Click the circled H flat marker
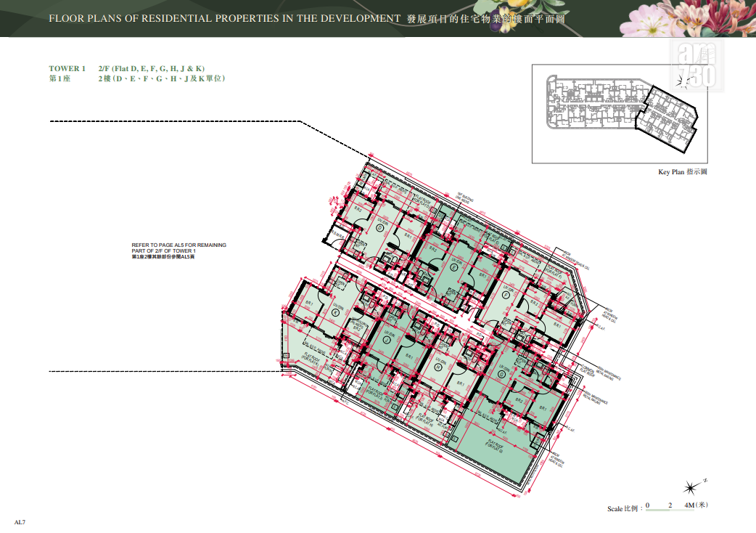This screenshot has width=756, height=533. point(438,367)
